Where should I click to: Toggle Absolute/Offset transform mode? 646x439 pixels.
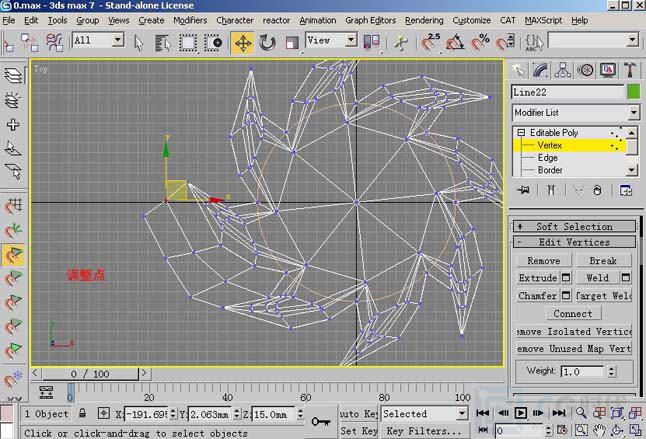103,413
